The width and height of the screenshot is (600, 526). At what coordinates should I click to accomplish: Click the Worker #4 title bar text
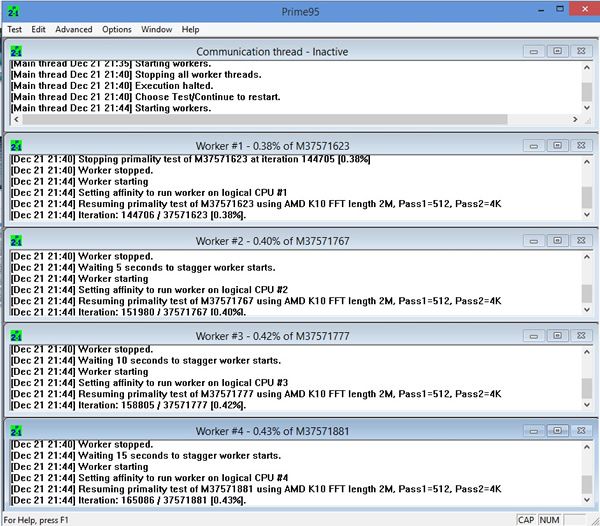pyautogui.click(x=272, y=431)
